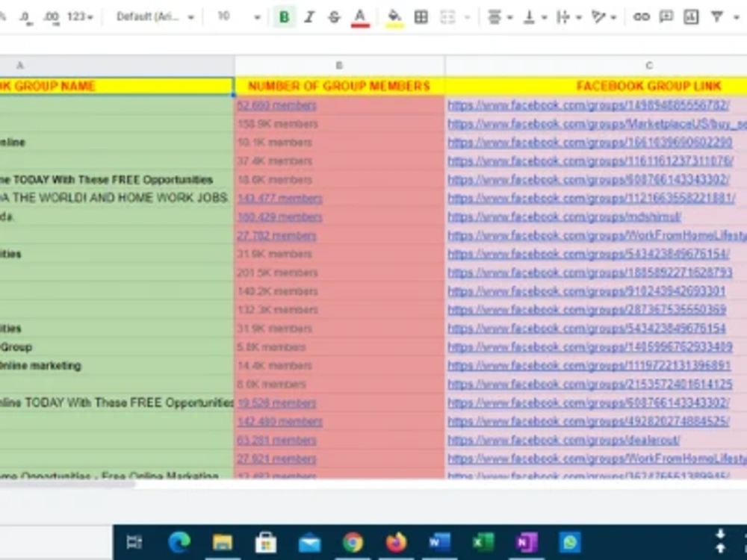Click the decrease decimal places icon
The image size is (747, 560).
coord(25,18)
